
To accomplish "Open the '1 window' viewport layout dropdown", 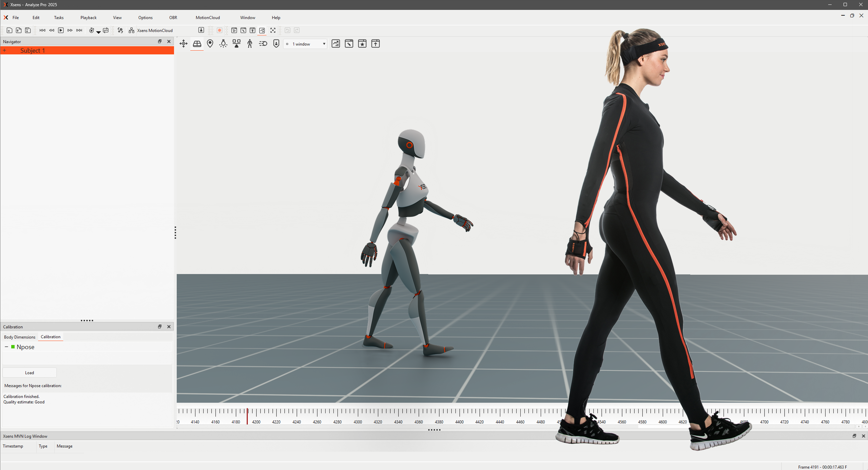I will 305,44.
